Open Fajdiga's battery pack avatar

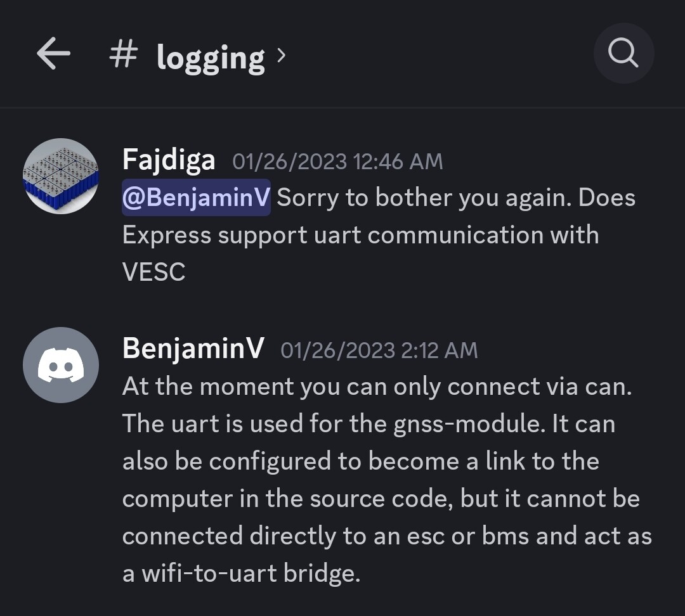coord(60,176)
